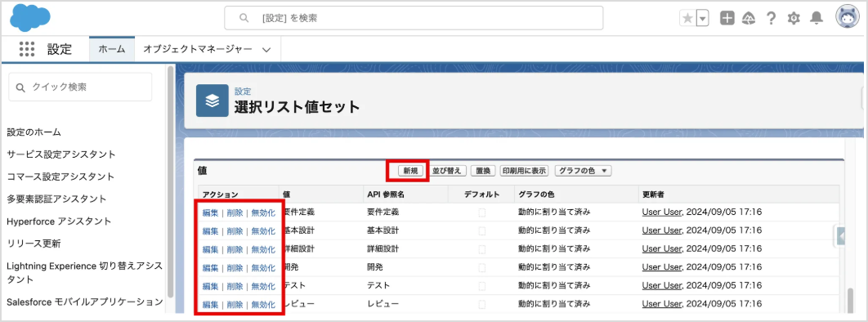Click the API 参照名 cell 詳細設計
This screenshot has height=322, width=868.
[x=383, y=249]
